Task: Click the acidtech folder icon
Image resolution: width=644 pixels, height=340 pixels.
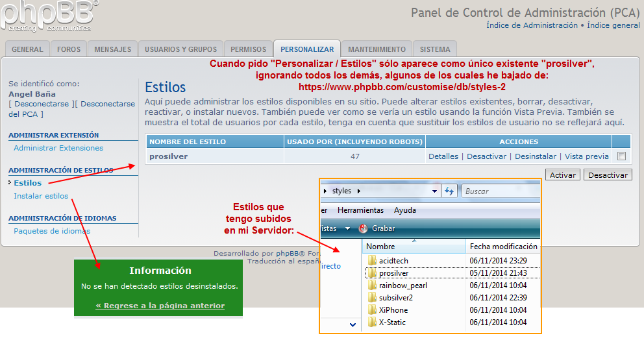Action: [372, 261]
